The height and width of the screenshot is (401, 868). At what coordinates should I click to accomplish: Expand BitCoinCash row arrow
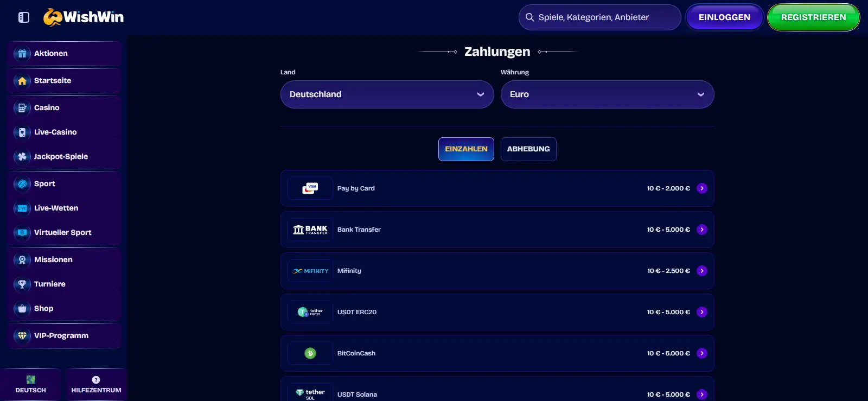click(x=702, y=353)
